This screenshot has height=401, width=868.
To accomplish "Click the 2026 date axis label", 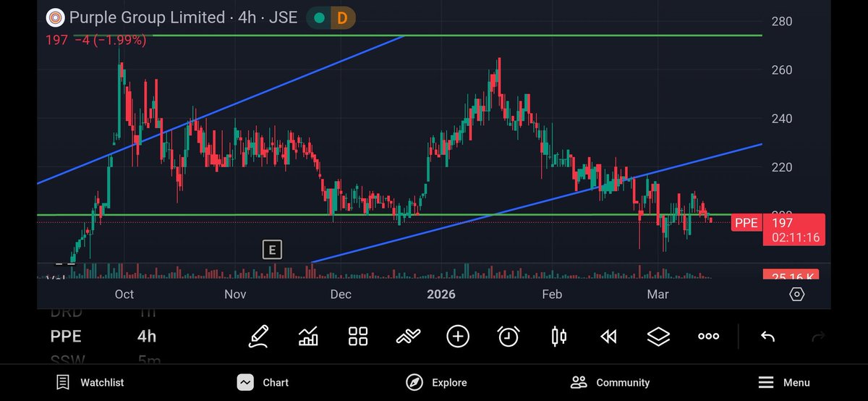I will point(441,294).
